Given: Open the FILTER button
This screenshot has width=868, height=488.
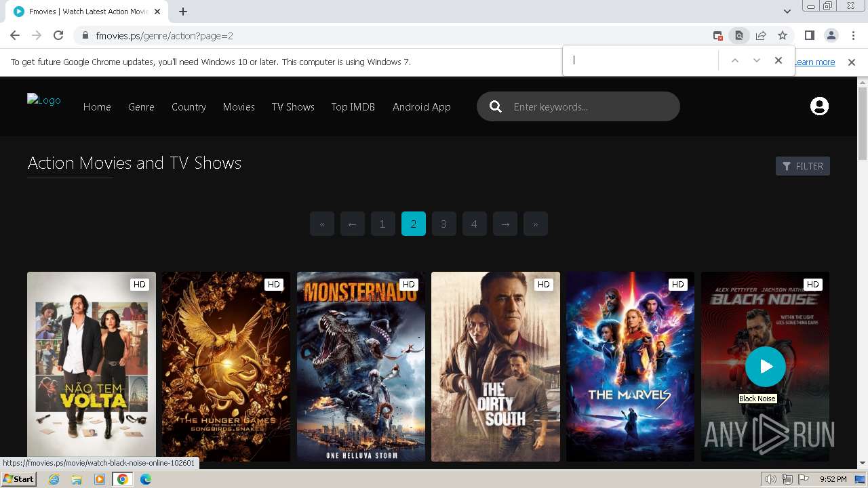Looking at the screenshot, I should coord(803,166).
